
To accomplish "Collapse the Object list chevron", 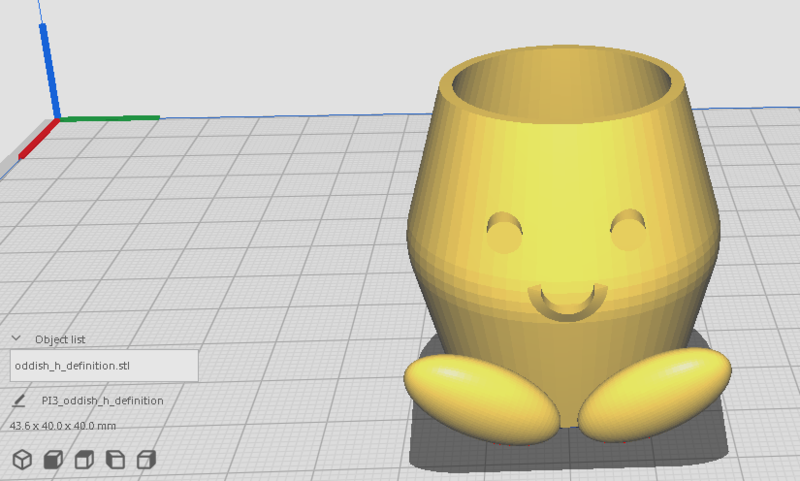I will 16,339.
